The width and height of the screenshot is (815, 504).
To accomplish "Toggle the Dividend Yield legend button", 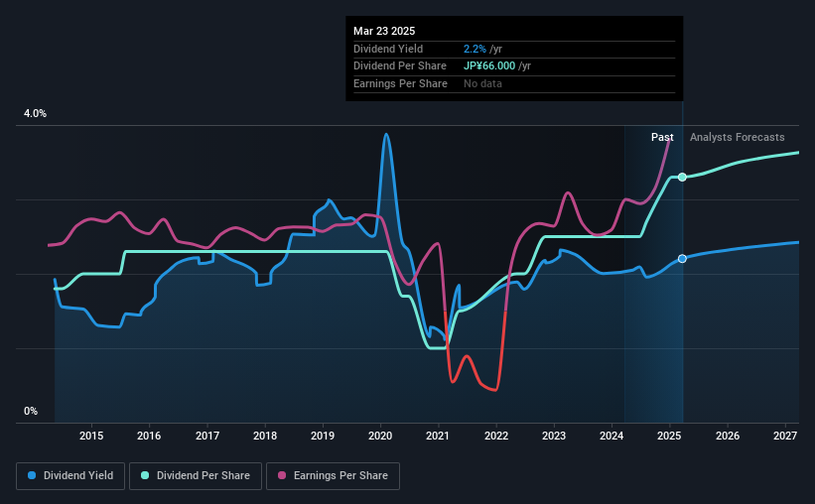I will (70, 476).
